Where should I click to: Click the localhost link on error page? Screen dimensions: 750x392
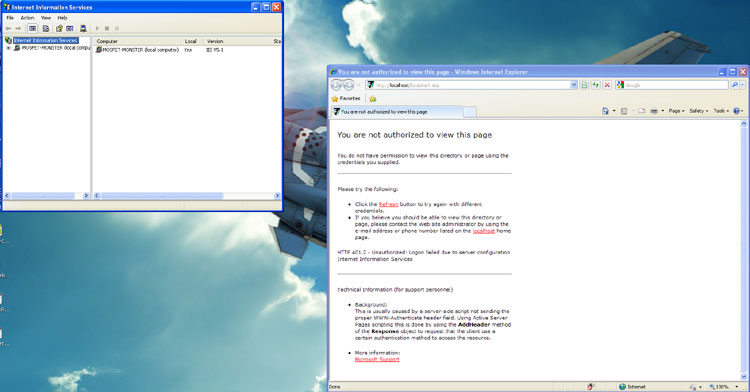(x=484, y=231)
